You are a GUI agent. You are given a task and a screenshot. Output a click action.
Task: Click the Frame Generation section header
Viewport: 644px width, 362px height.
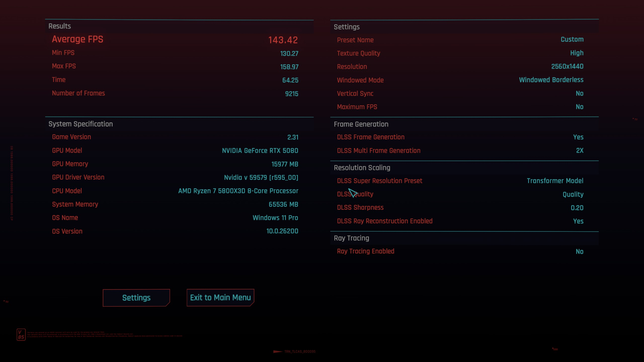[x=361, y=124]
